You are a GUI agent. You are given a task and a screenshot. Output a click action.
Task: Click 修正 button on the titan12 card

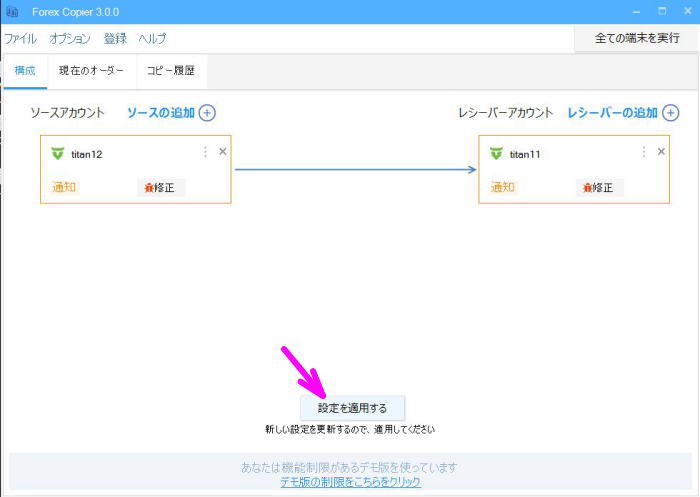click(161, 188)
